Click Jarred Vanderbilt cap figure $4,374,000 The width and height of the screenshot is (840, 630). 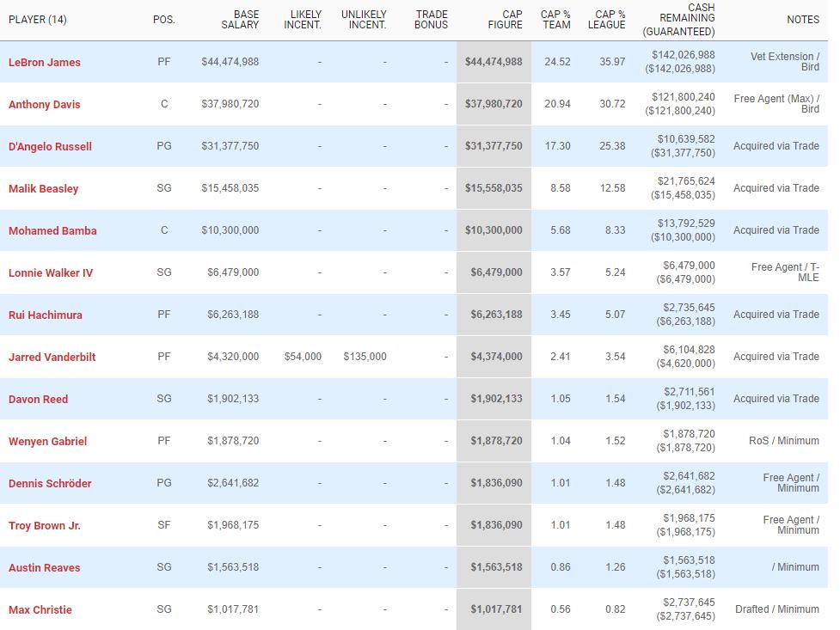click(496, 356)
